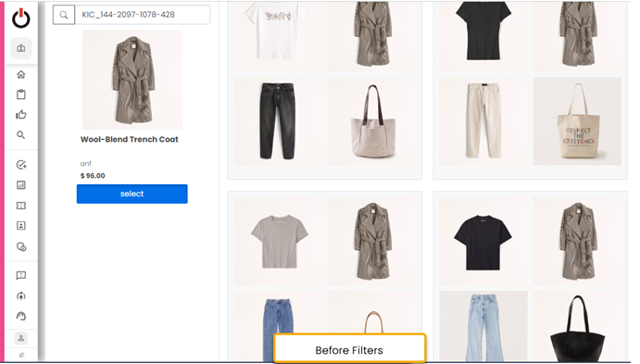Select the black skinny jeans thumbnail
This screenshot has height=364, width=640.
click(x=278, y=121)
